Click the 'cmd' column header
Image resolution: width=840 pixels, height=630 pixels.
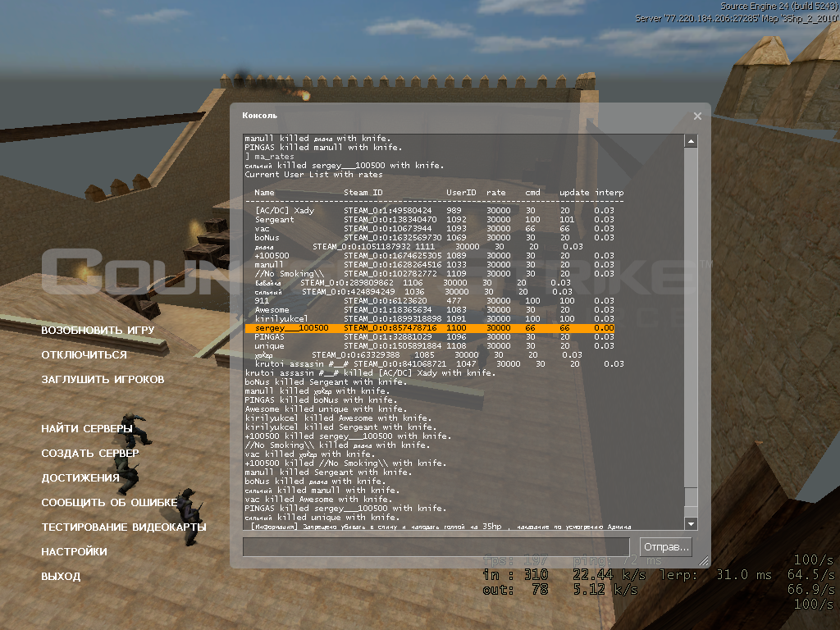tap(532, 192)
